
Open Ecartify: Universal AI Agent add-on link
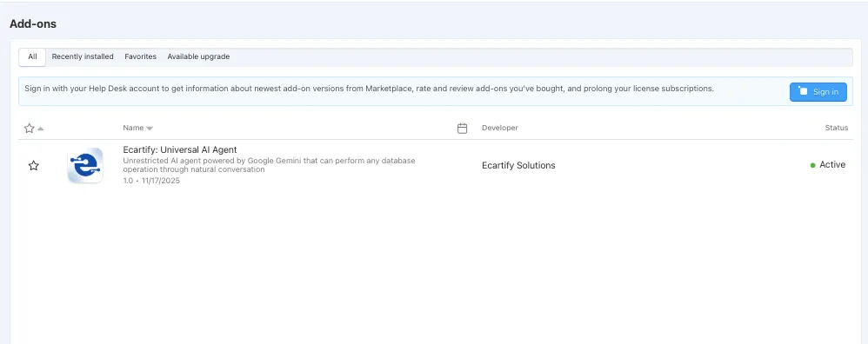pos(180,150)
